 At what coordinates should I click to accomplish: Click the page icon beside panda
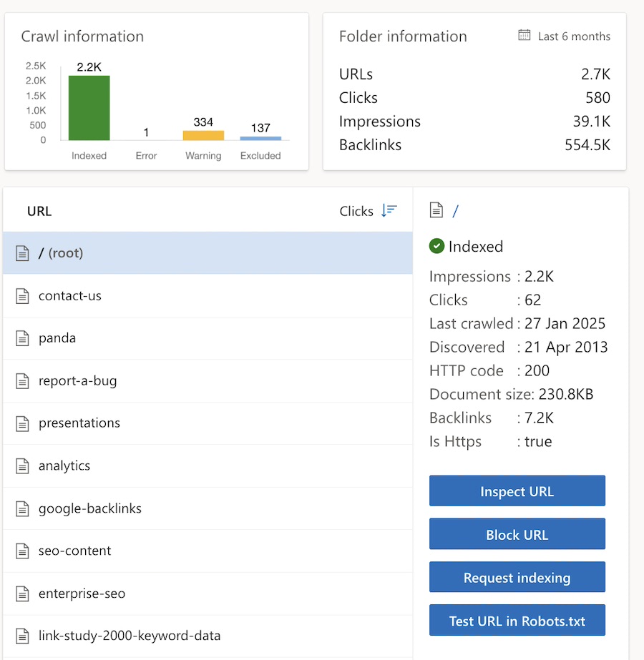pos(23,338)
